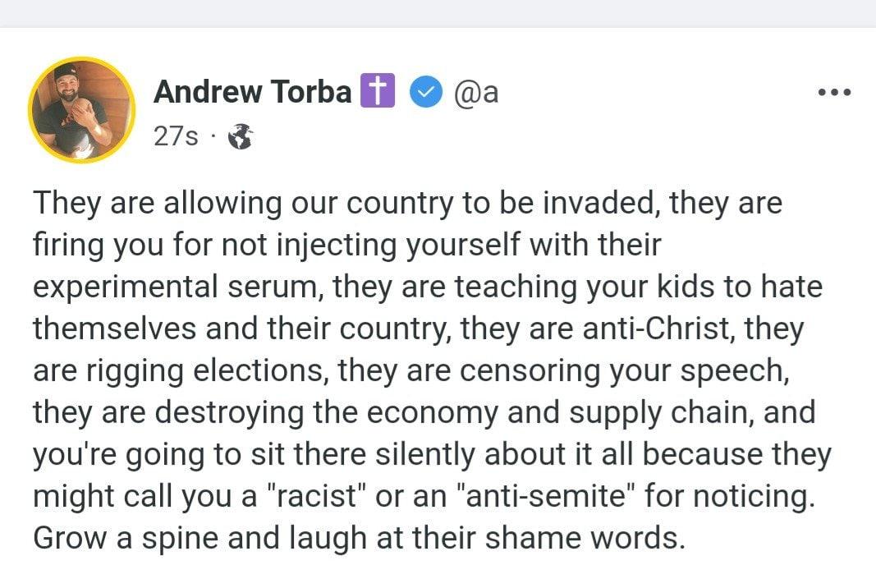Click the blue verified checkmark badge
Image resolution: width=876 pixels, height=588 pixels.
pyautogui.click(x=426, y=92)
